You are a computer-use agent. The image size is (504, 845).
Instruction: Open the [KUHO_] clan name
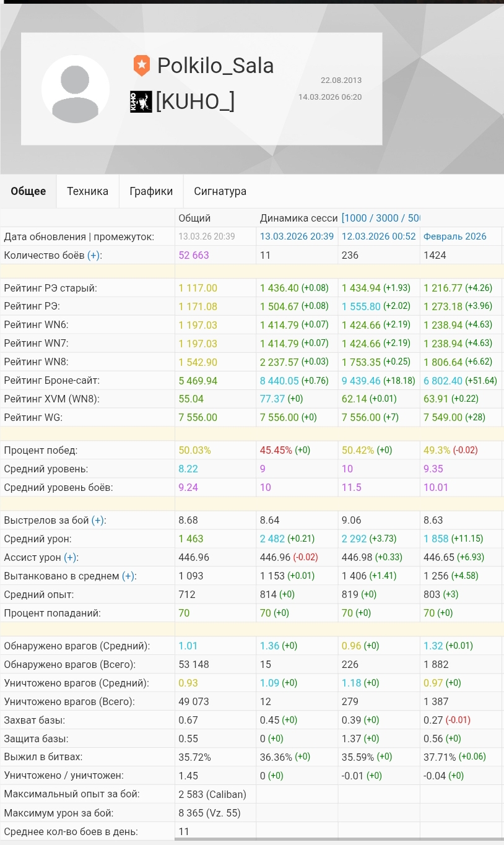pos(194,102)
